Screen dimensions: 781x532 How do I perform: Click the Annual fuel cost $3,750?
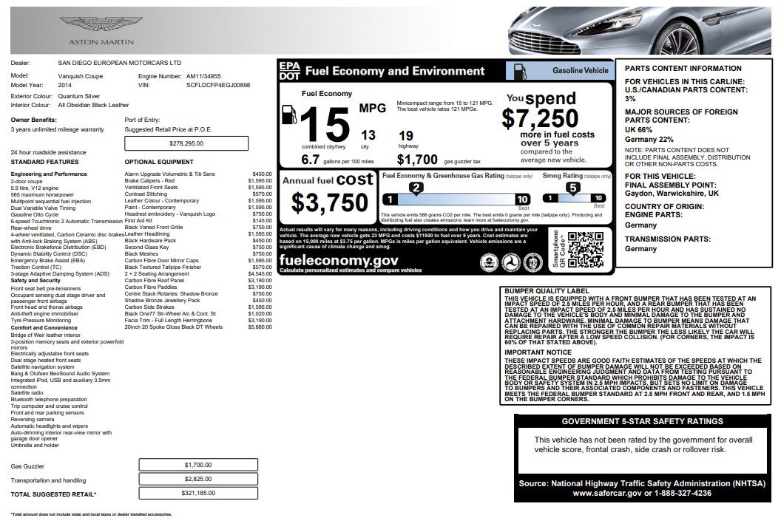[329, 202]
